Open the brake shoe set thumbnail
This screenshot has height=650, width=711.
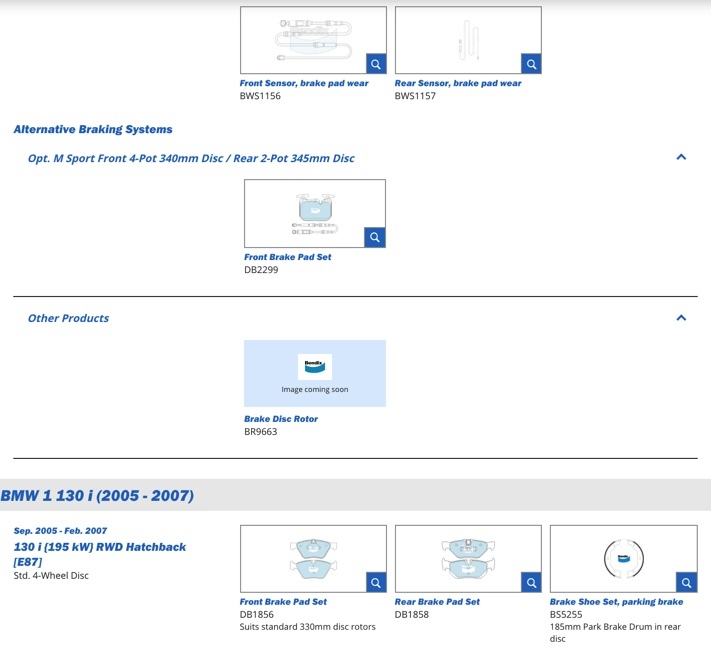click(x=623, y=559)
